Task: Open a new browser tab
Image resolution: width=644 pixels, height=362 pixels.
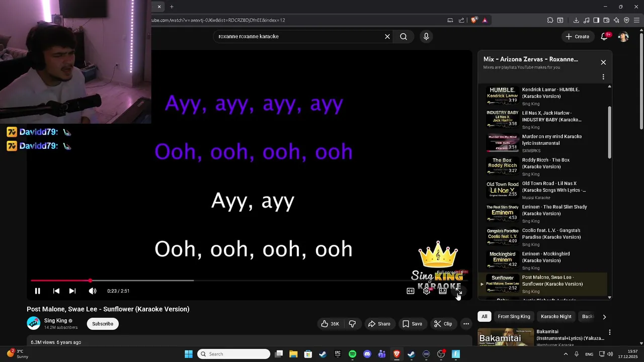Action: pos(172,7)
